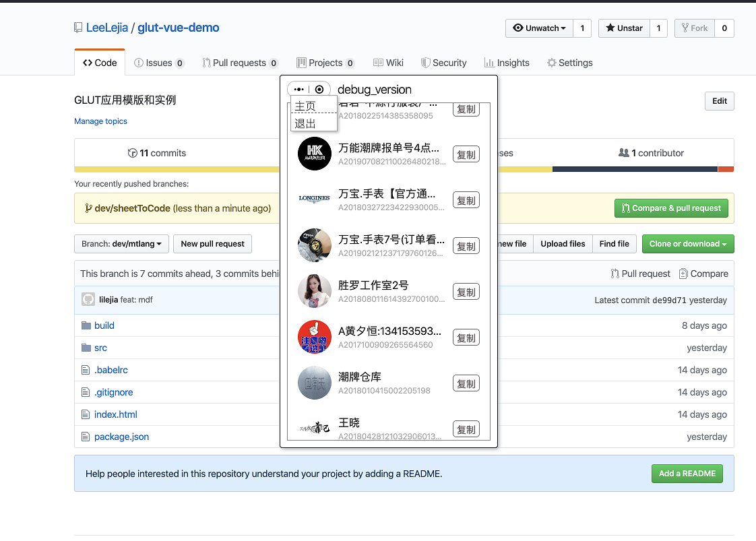The image size is (756, 541).
Task: Click the Compare link with diff icon
Action: [703, 274]
